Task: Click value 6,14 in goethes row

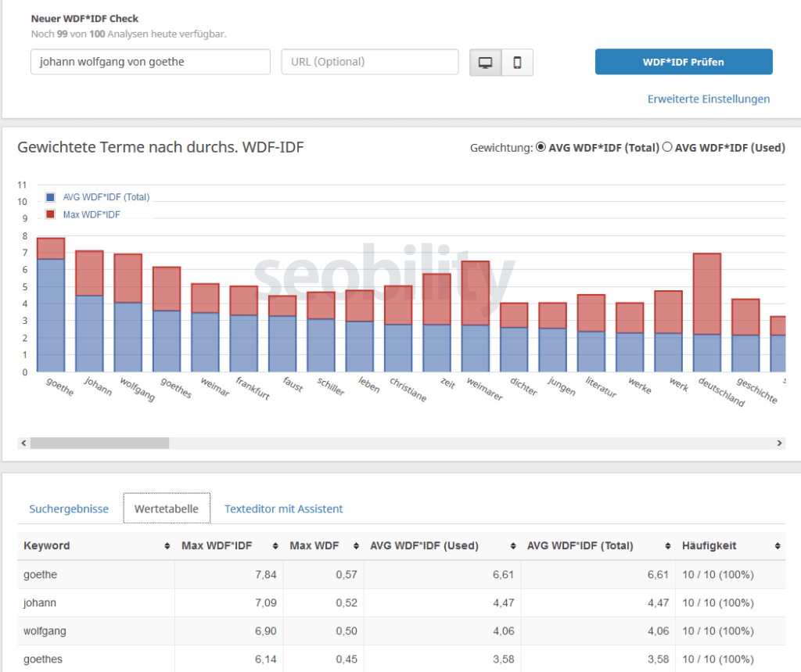Action: 266,659
